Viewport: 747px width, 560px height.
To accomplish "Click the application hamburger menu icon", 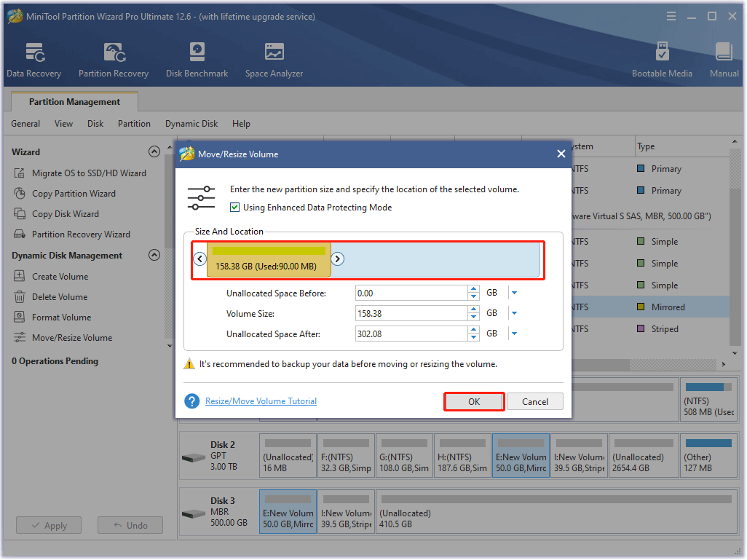I will point(670,16).
